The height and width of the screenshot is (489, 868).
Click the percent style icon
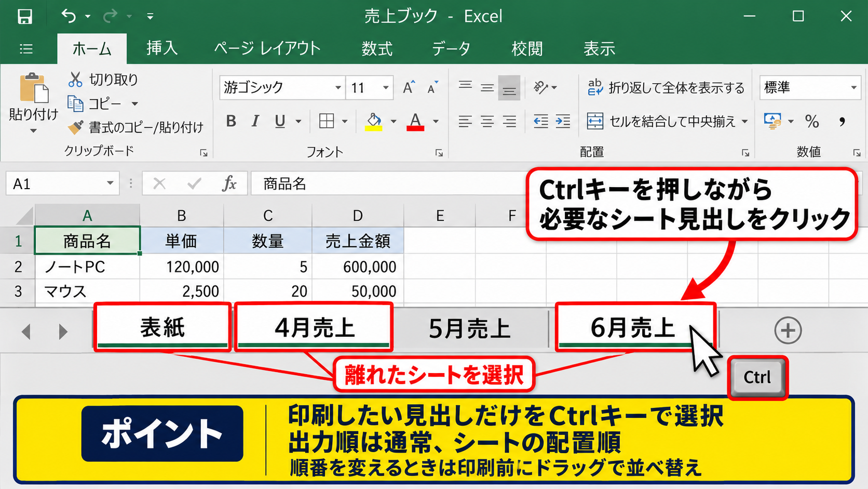click(812, 122)
